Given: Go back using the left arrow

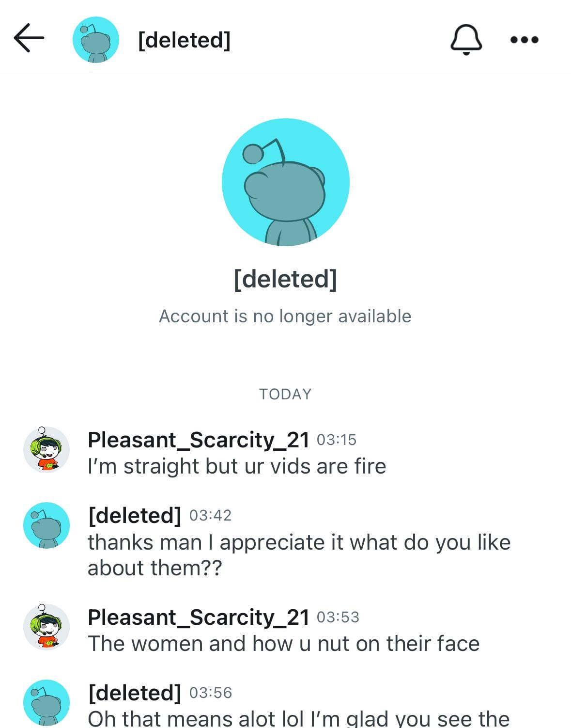Looking at the screenshot, I should click(x=29, y=38).
